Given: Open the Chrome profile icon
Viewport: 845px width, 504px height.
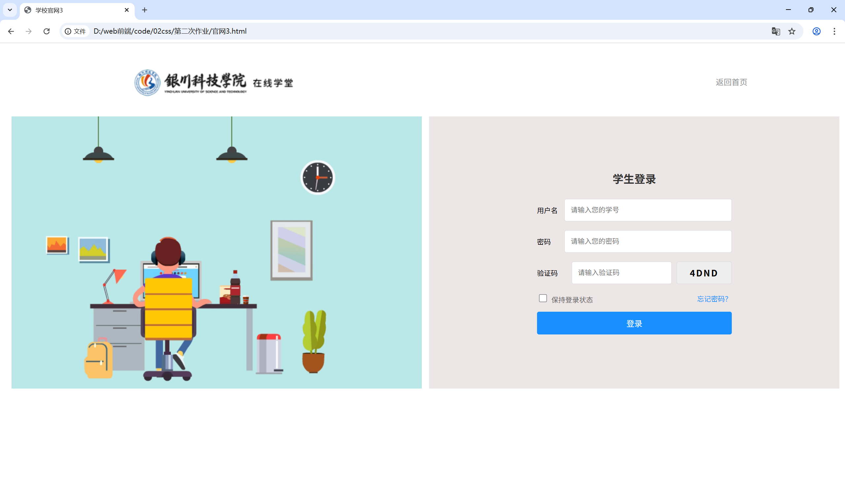Looking at the screenshot, I should [817, 31].
